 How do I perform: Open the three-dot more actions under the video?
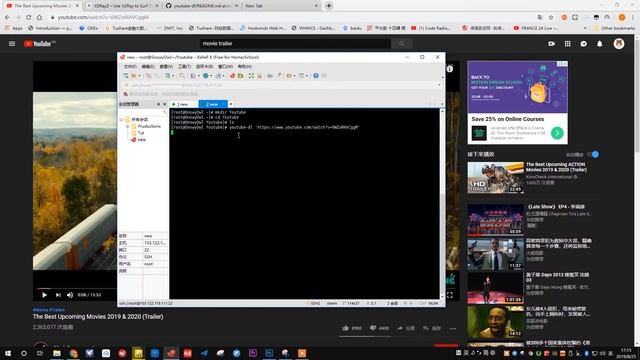point(453,328)
